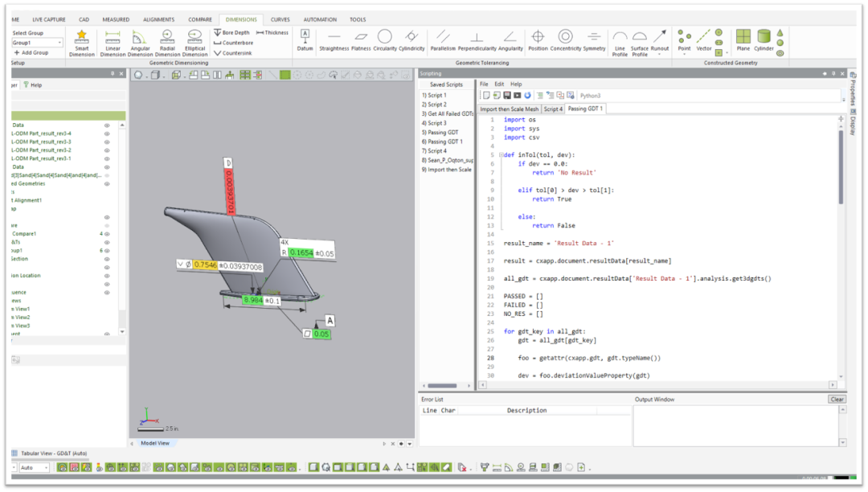Select the Straightness tolerance tool

[334, 40]
